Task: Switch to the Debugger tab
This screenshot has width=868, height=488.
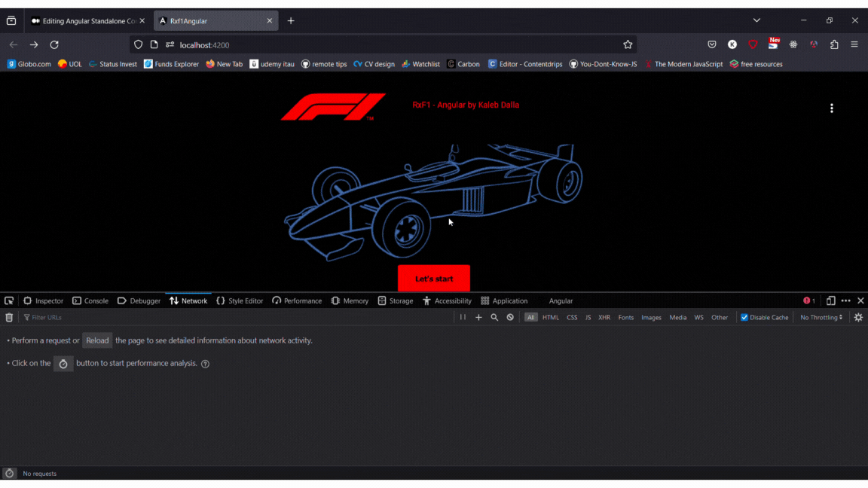Action: coord(139,301)
